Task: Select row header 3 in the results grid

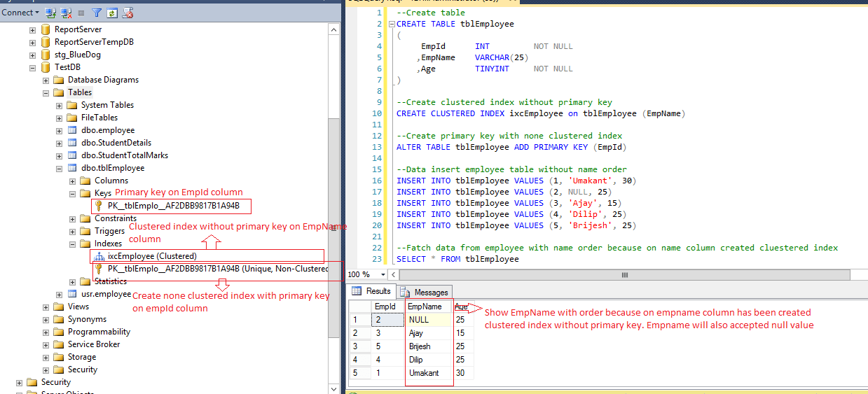Action: (x=360, y=346)
